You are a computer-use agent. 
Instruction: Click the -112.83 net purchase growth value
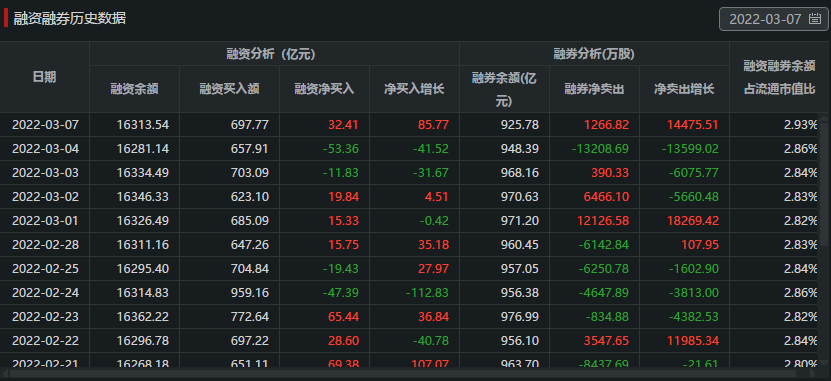click(x=427, y=293)
